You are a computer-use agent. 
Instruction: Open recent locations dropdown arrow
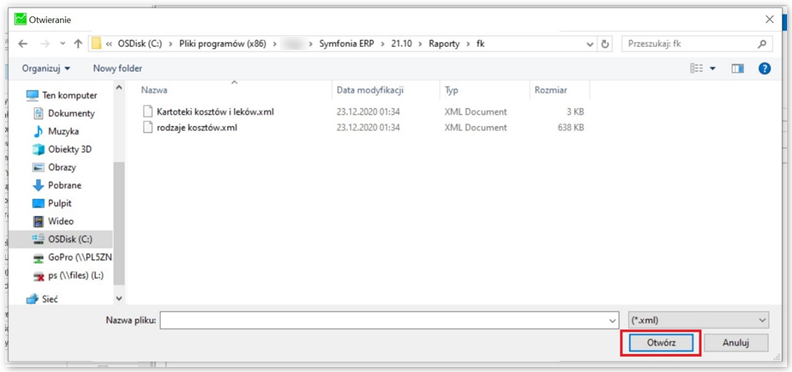[63, 44]
